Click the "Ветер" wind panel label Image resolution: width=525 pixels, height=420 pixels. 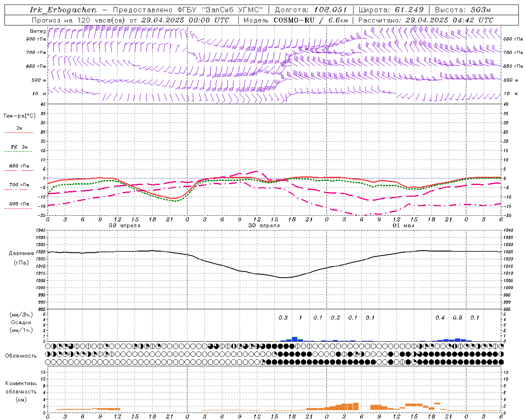(x=38, y=31)
